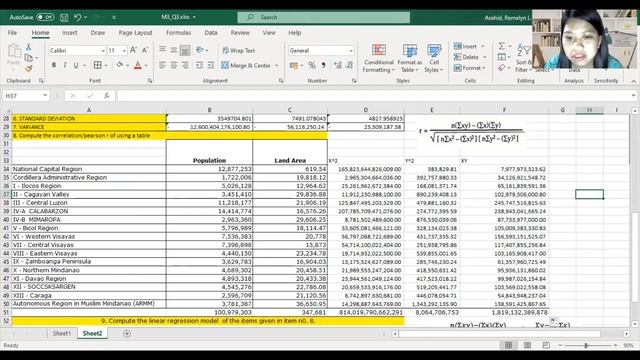Open the Undo history dropdown arrow
The height and width of the screenshot is (360, 640).
click(85, 17)
